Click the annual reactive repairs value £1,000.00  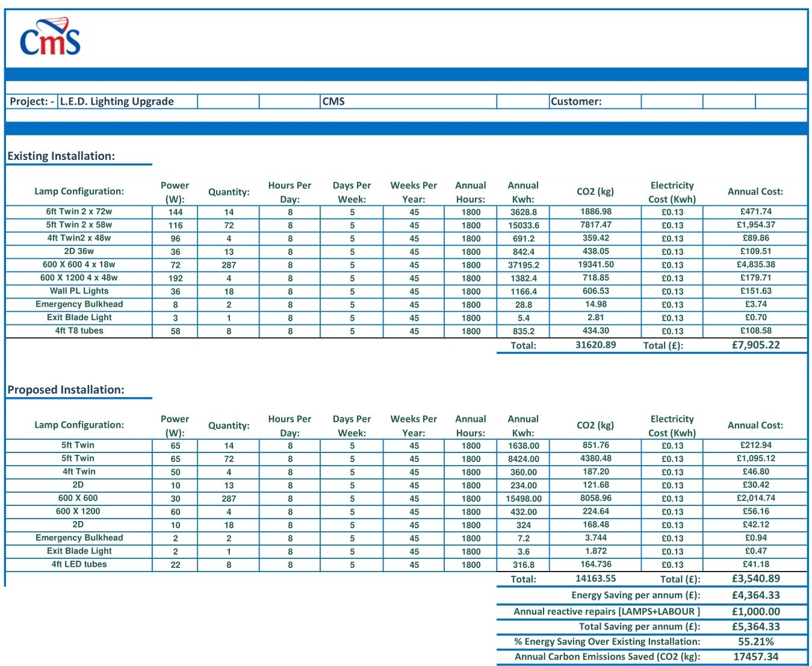point(756,611)
